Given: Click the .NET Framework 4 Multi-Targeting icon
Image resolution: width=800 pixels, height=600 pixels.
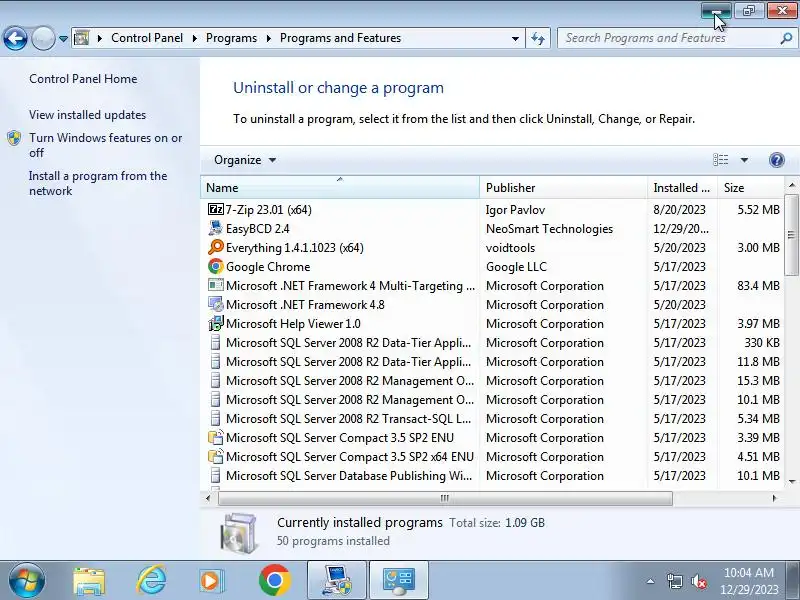Looking at the screenshot, I should pos(216,285).
